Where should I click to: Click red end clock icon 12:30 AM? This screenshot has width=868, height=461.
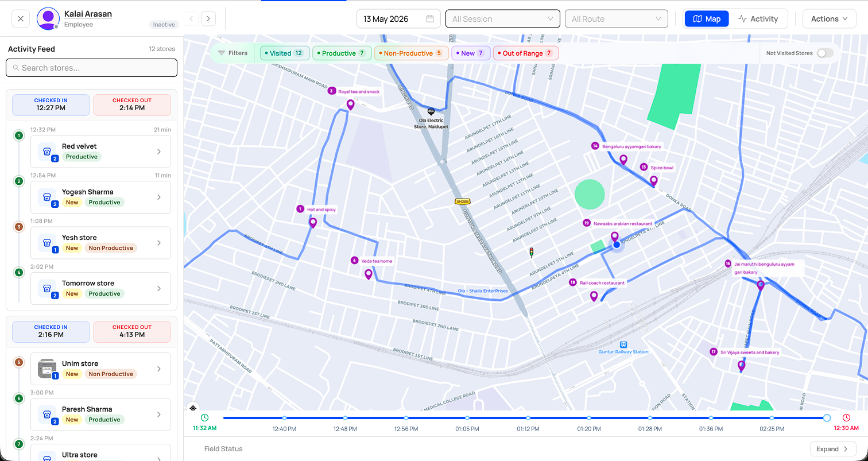[846, 418]
